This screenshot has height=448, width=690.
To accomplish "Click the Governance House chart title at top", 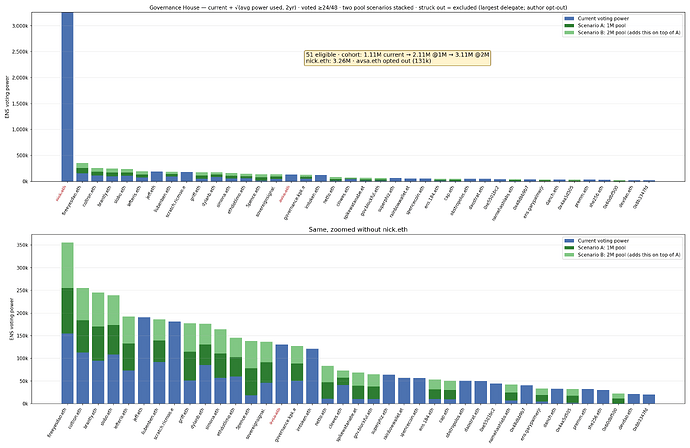I will point(358,7).
